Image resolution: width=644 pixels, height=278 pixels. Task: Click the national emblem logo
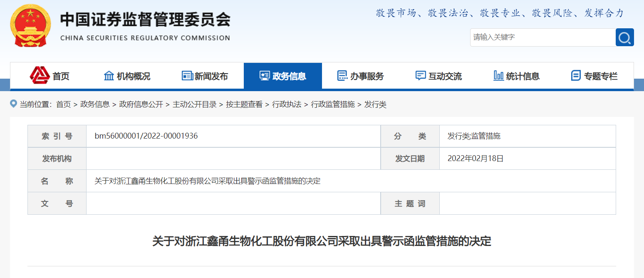pos(31,26)
